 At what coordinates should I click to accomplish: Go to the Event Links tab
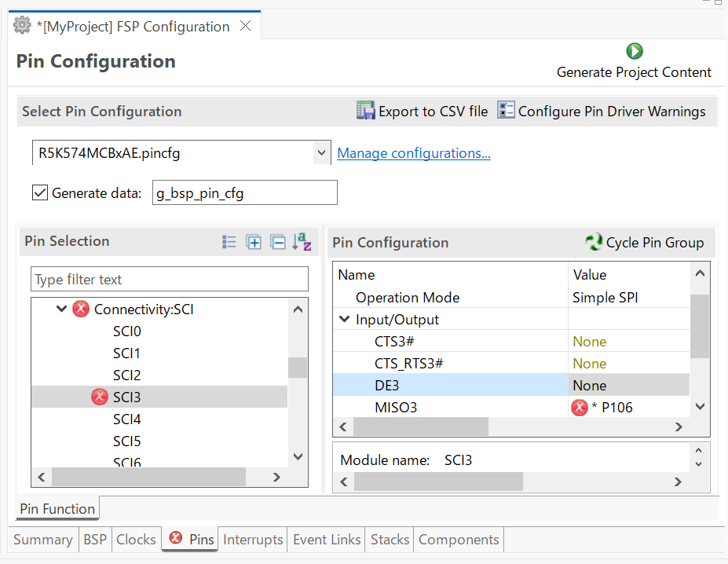327,540
